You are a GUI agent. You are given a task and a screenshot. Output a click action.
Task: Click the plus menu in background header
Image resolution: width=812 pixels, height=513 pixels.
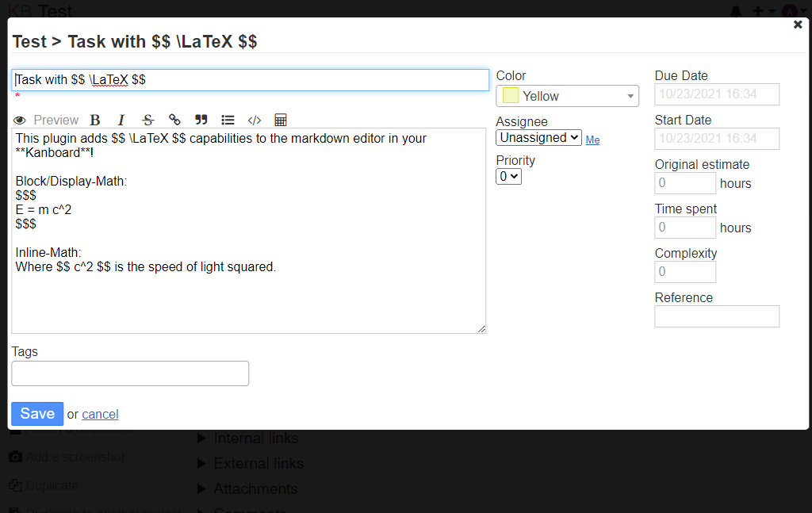[x=763, y=11]
